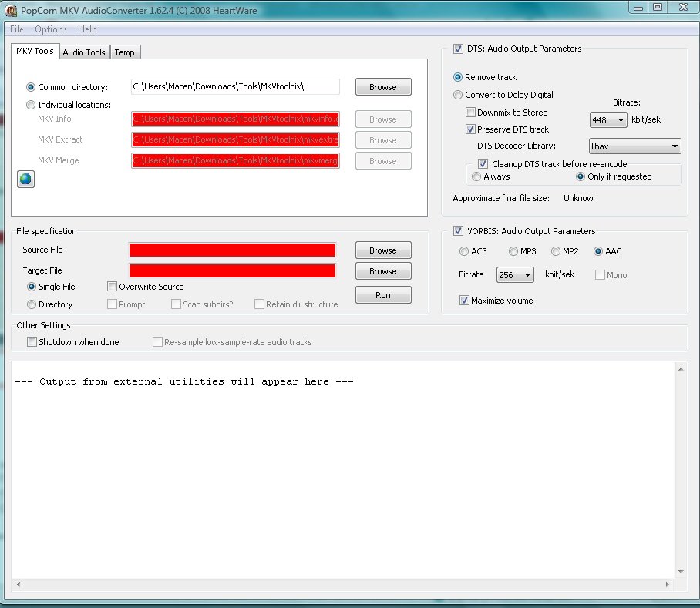This screenshot has width=700, height=608.
Task: Maximize the PopCorn AudioConverter window
Action: 658,7
